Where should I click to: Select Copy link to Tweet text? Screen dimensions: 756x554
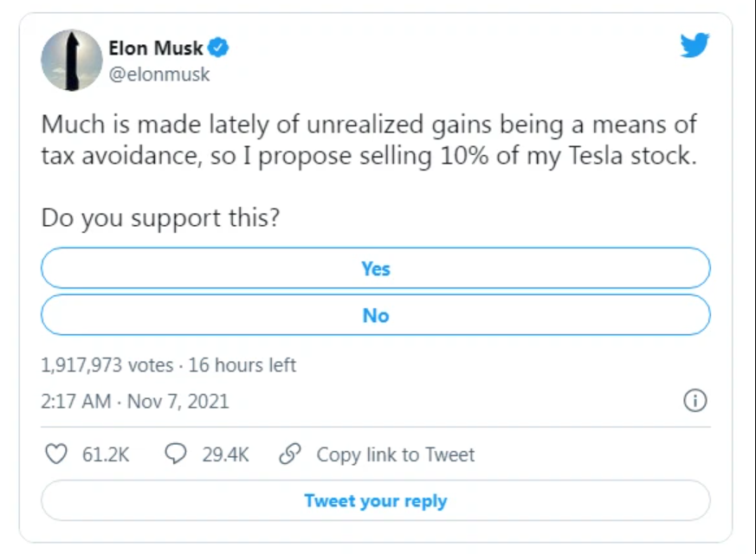tap(396, 454)
